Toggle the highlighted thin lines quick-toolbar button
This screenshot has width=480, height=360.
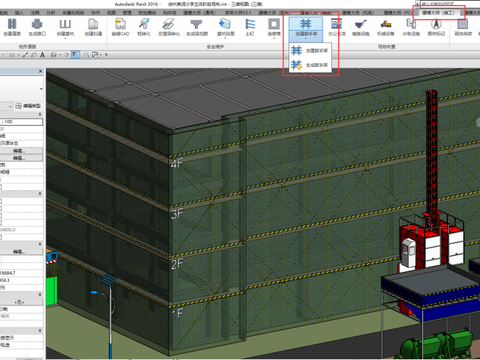pyautogui.click(x=76, y=55)
